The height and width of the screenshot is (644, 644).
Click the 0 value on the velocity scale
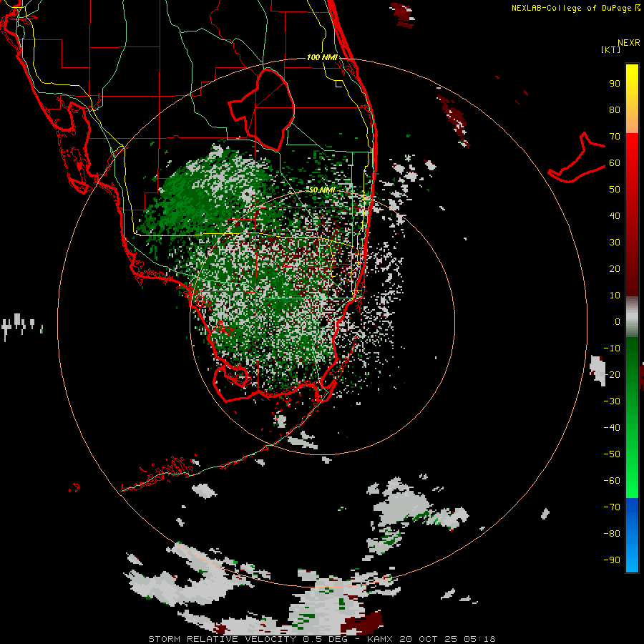(618, 322)
